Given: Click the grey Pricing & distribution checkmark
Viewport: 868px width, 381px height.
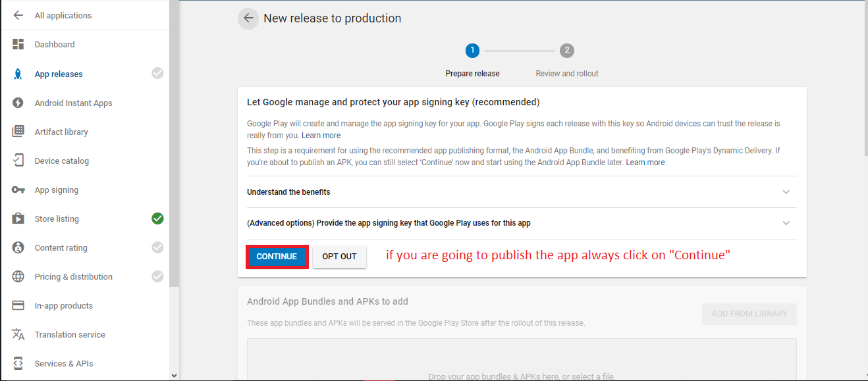Looking at the screenshot, I should click(x=157, y=276).
